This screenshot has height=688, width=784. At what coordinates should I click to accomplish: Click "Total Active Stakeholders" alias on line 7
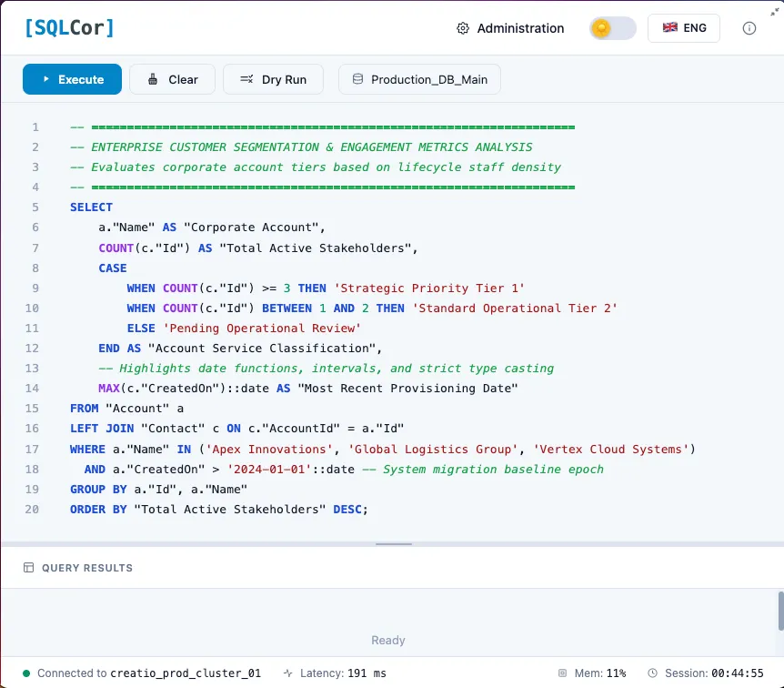(x=316, y=248)
